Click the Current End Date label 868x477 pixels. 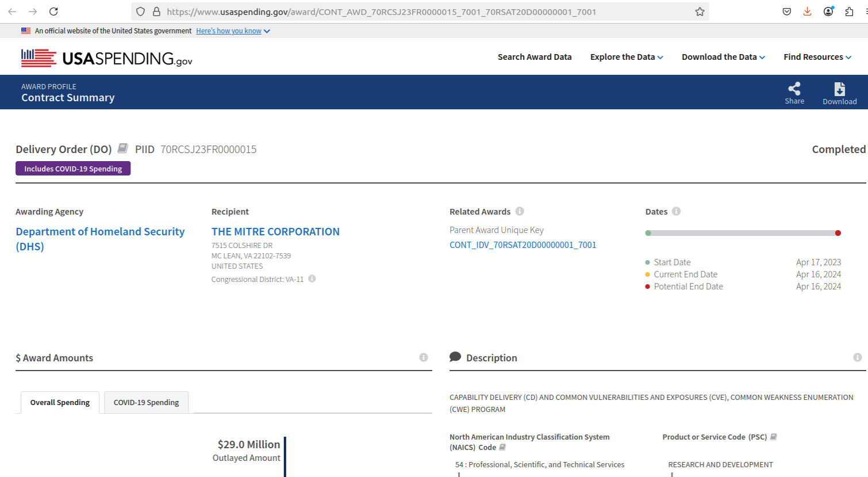685,274
